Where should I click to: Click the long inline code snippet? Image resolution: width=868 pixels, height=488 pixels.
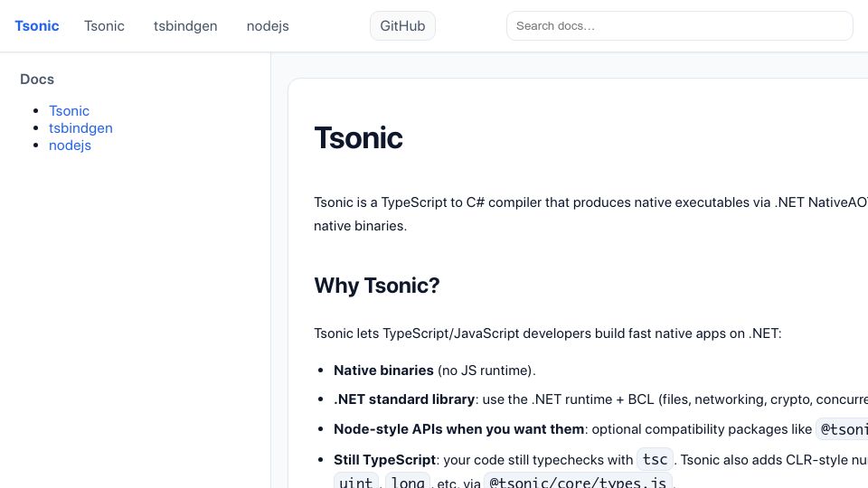[408, 482]
